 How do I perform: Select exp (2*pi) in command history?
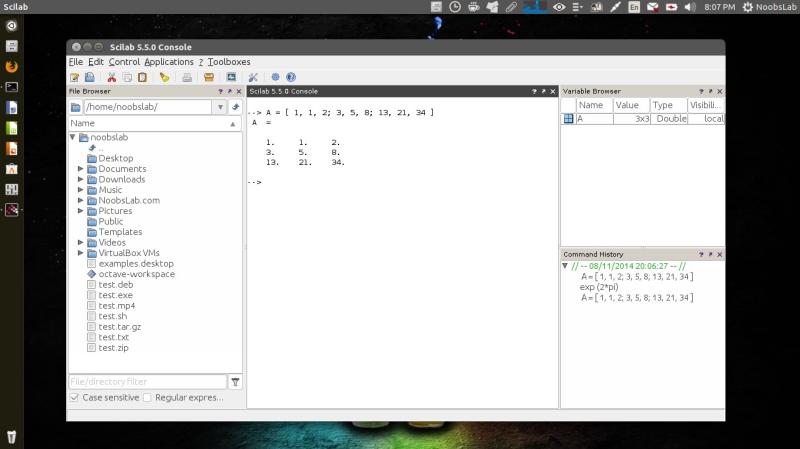(x=599, y=287)
